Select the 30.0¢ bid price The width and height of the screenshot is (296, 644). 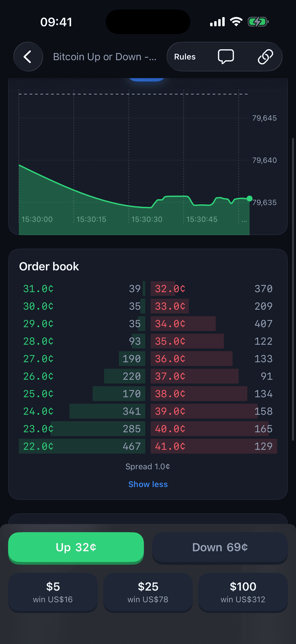[x=38, y=306]
